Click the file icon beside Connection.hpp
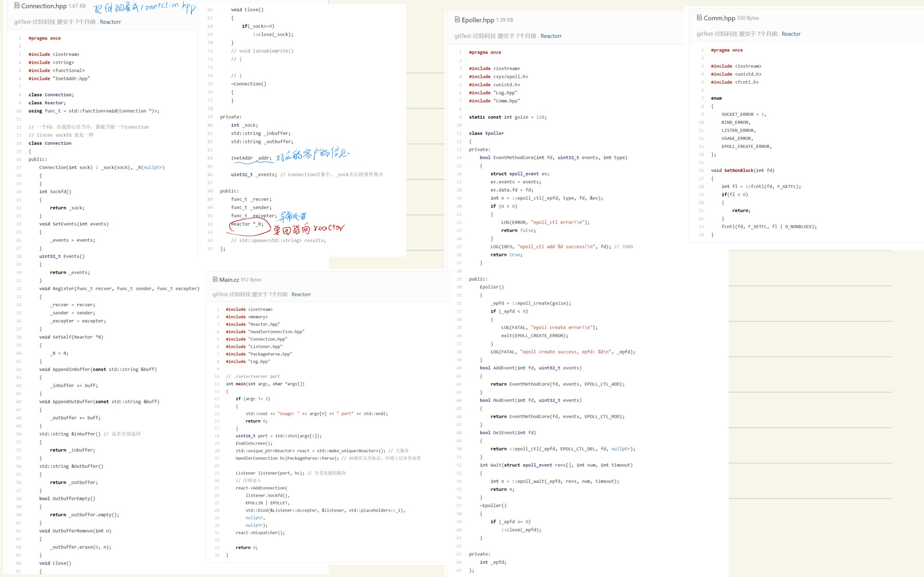 pos(17,5)
